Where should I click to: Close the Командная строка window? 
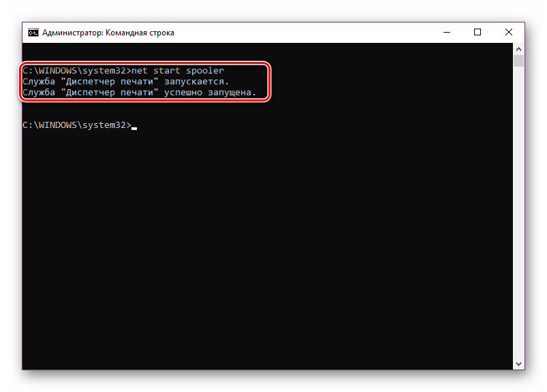(x=509, y=32)
